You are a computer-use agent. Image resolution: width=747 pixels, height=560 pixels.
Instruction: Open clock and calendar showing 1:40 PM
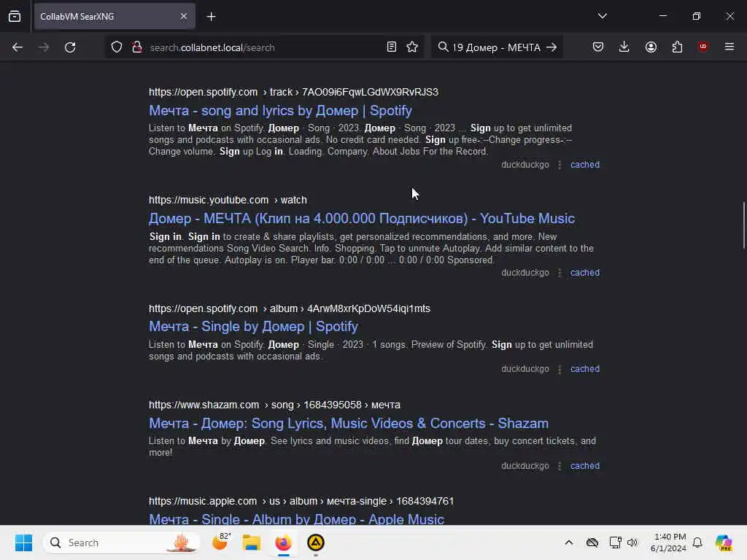668,542
